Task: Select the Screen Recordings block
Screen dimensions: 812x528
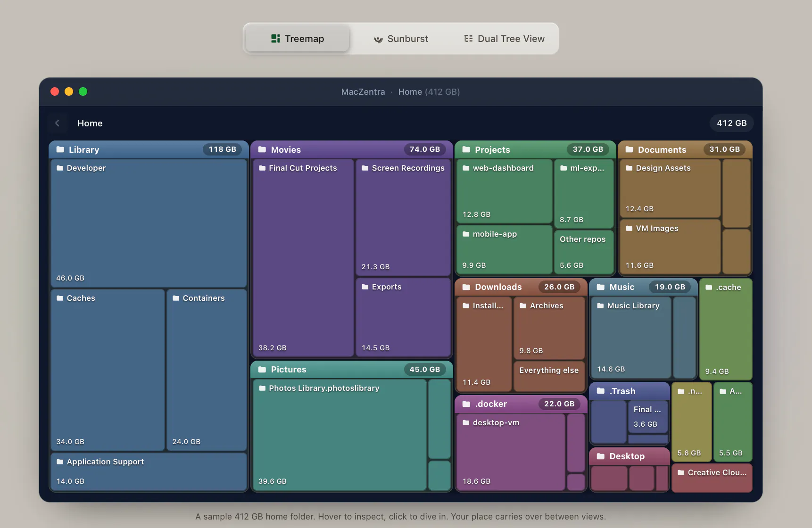Action: pyautogui.click(x=403, y=217)
